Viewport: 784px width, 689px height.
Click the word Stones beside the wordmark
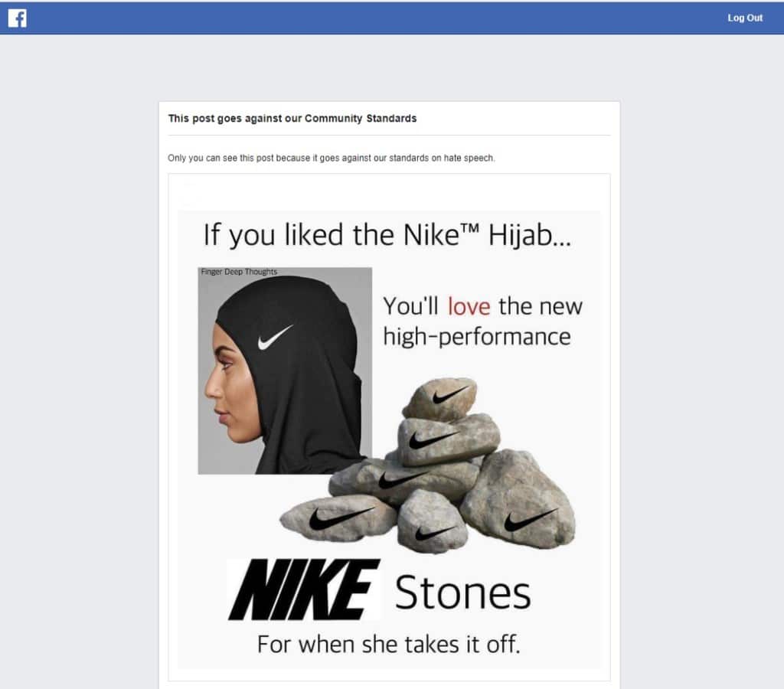(x=462, y=593)
